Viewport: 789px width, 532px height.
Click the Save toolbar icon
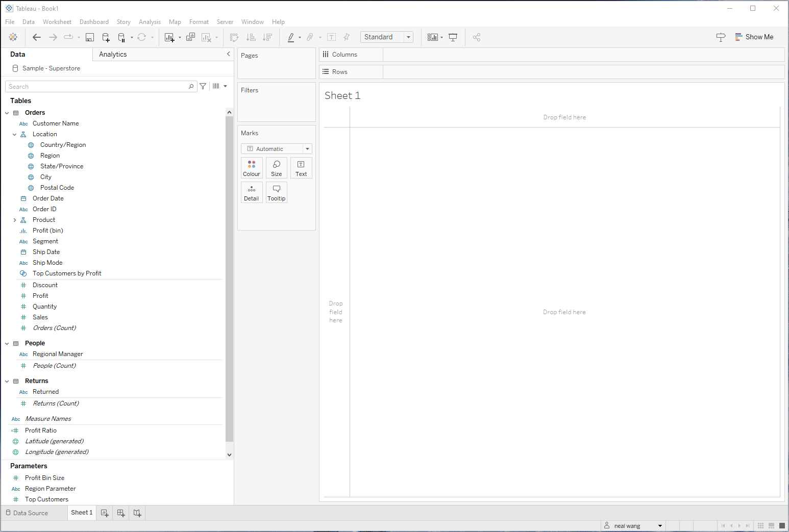pos(90,37)
